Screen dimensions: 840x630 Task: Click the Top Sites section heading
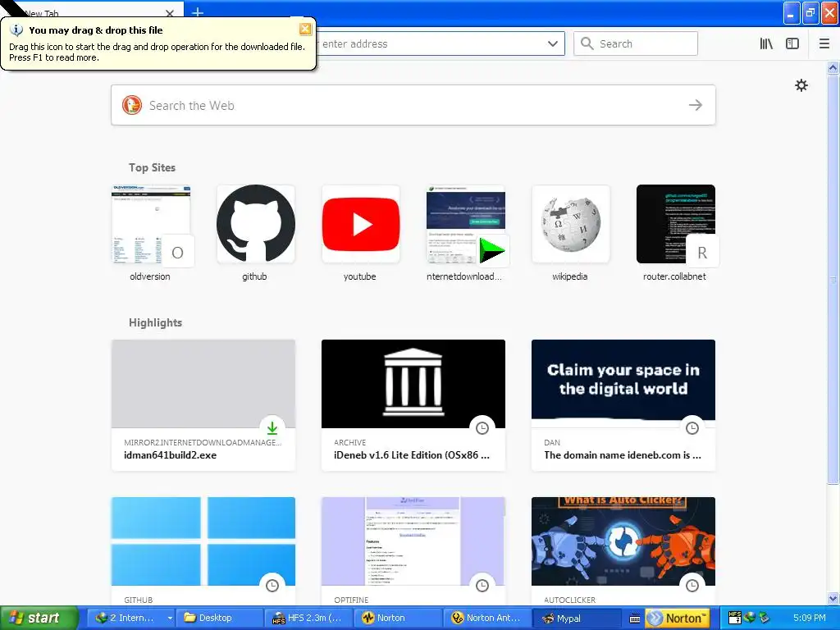point(152,167)
